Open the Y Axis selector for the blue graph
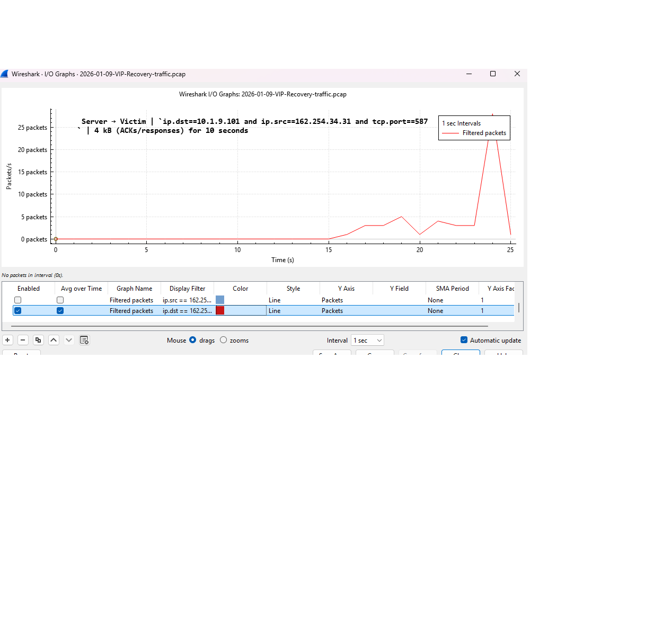The width and height of the screenshot is (672, 636). (x=346, y=300)
